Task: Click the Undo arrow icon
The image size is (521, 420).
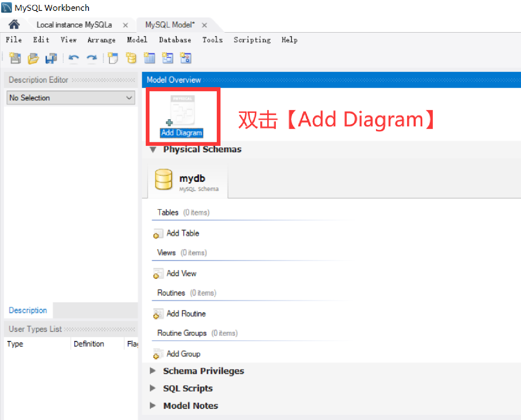Action: pyautogui.click(x=74, y=58)
